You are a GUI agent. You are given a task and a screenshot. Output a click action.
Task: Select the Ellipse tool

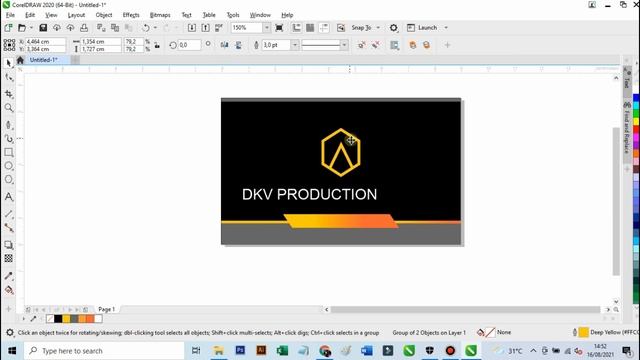click(9, 166)
